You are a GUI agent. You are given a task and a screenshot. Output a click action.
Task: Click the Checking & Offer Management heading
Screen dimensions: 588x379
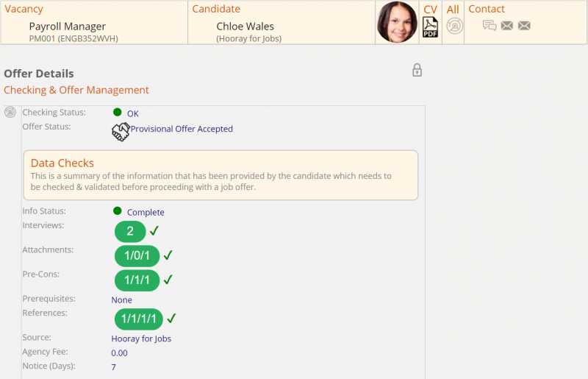(76, 91)
